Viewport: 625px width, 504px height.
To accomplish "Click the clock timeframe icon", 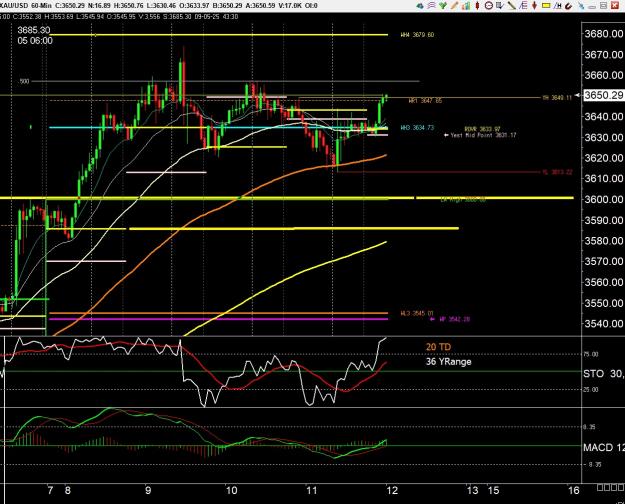I will coord(489,6).
